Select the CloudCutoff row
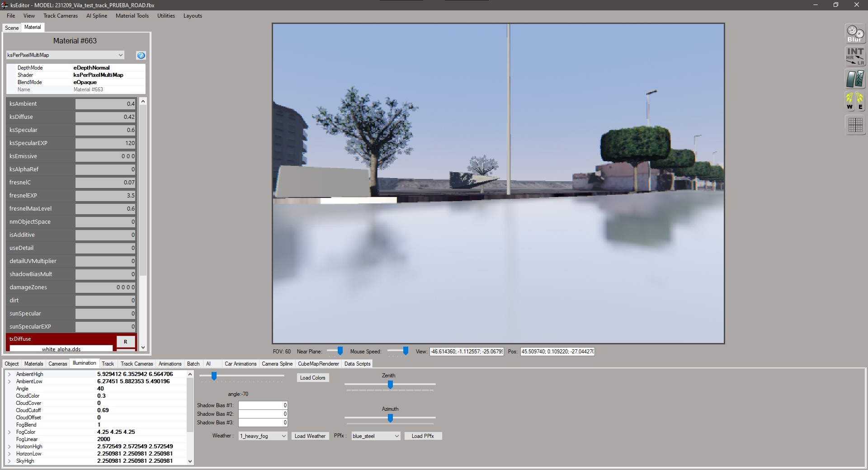This screenshot has width=868, height=470. 96,410
